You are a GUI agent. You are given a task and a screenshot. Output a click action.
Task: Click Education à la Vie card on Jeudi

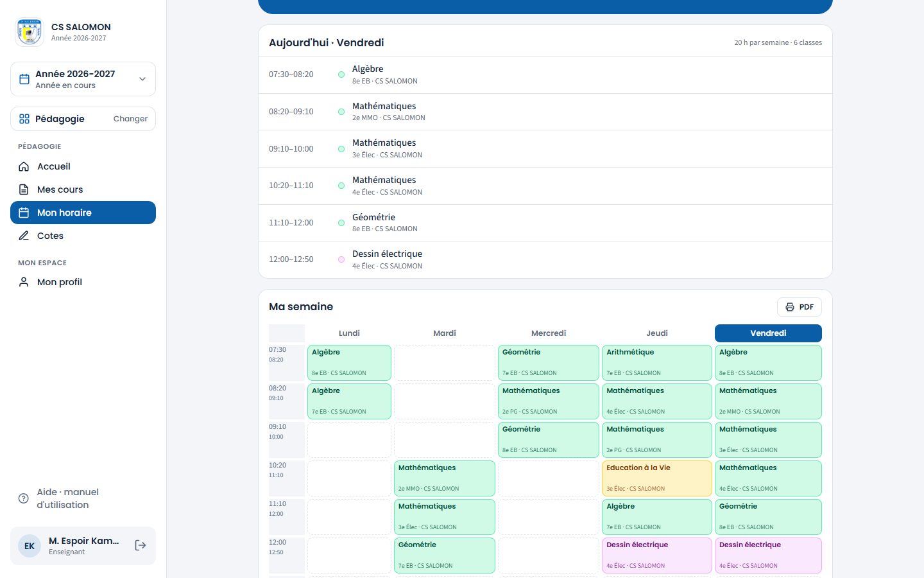coord(657,478)
